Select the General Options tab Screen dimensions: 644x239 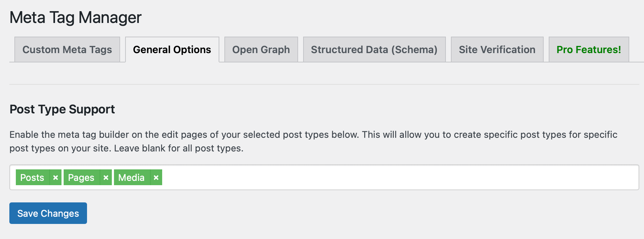[x=172, y=50]
